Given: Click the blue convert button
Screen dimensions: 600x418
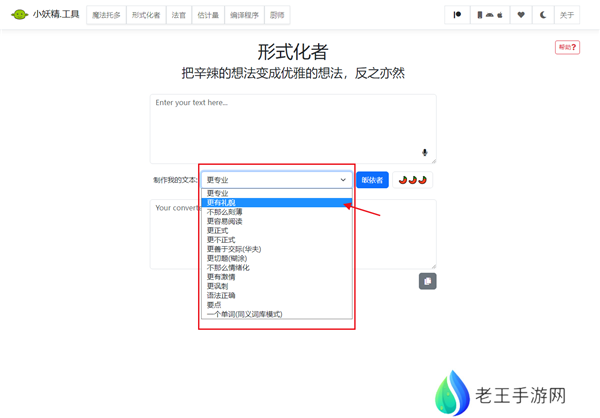Looking at the screenshot, I should (x=372, y=180).
